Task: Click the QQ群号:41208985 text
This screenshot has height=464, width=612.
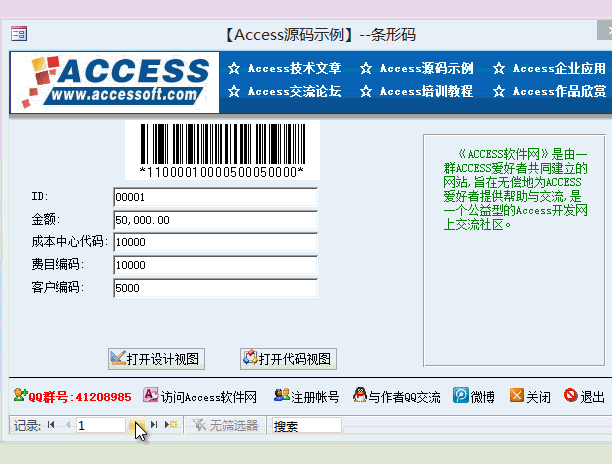Action: tap(80, 397)
